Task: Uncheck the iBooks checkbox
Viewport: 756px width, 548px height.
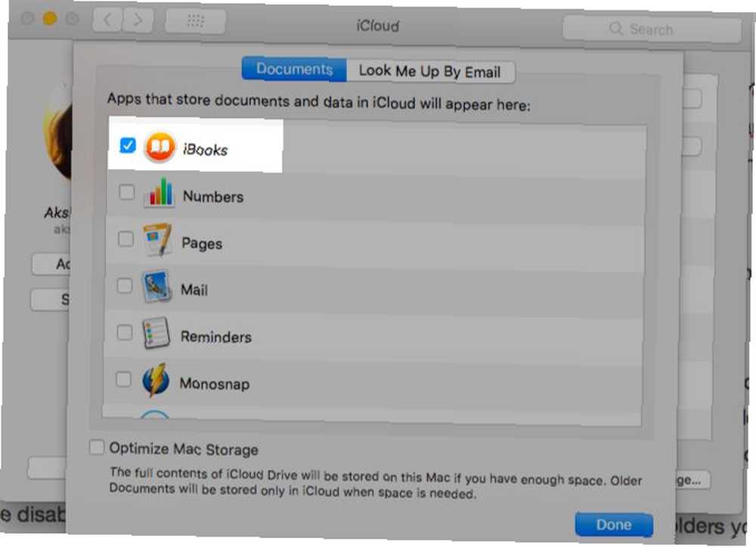Action: [x=128, y=145]
